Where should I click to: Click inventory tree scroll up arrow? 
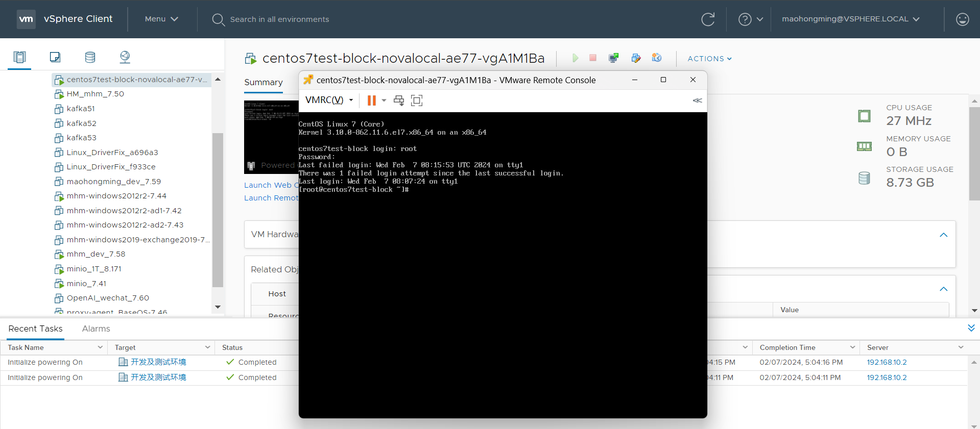click(x=218, y=79)
